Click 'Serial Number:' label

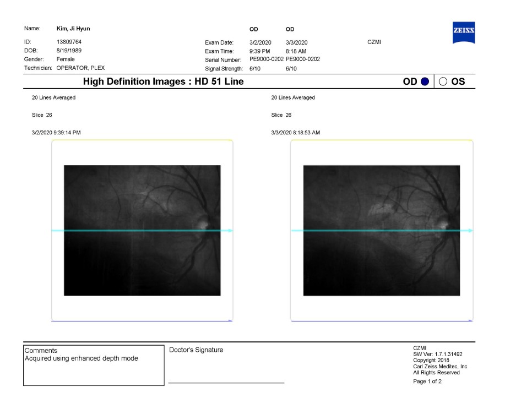click(223, 60)
